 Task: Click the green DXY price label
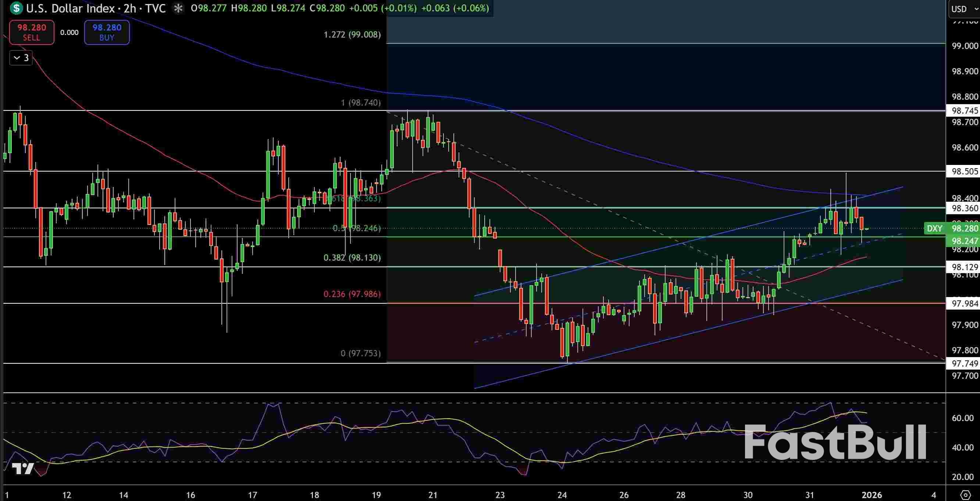pyautogui.click(x=934, y=229)
